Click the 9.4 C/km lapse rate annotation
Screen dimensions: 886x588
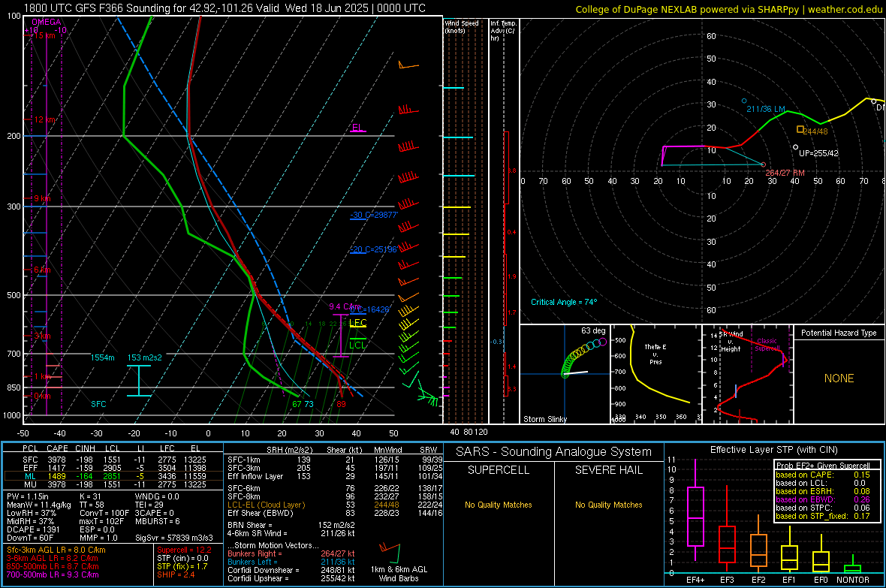(345, 307)
